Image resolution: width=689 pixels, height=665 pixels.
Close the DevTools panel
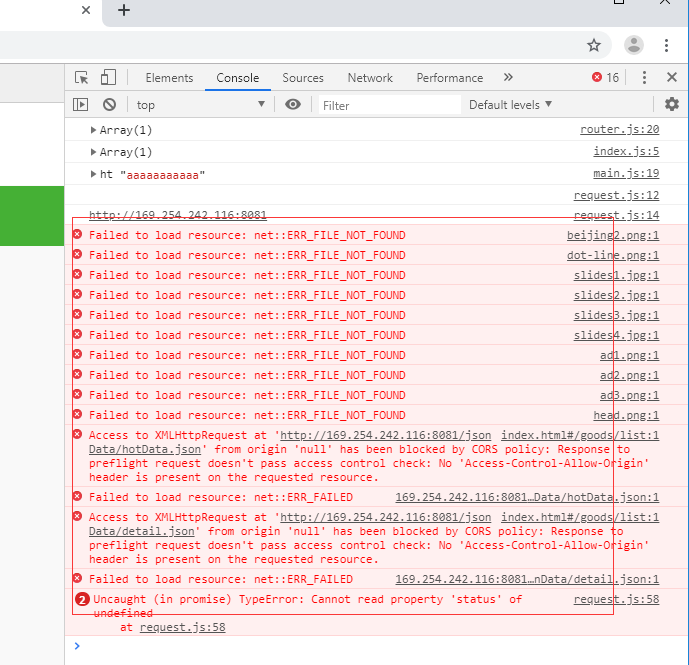[x=672, y=77]
